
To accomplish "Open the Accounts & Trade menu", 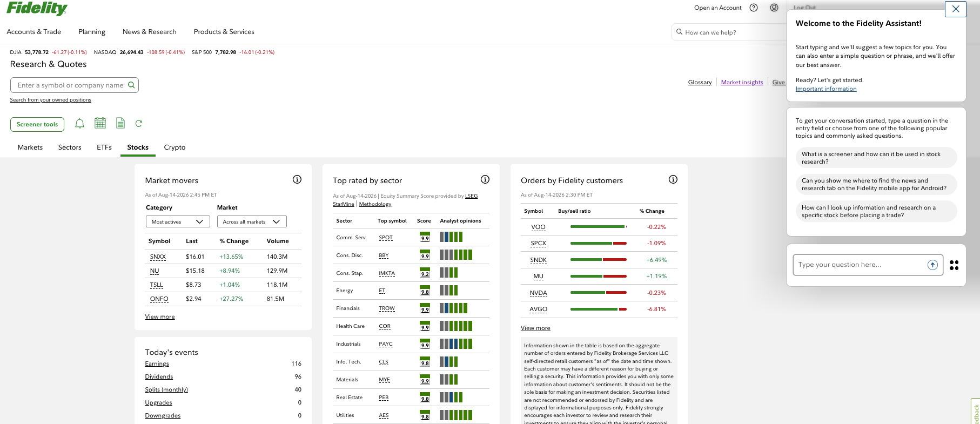I will tap(34, 32).
